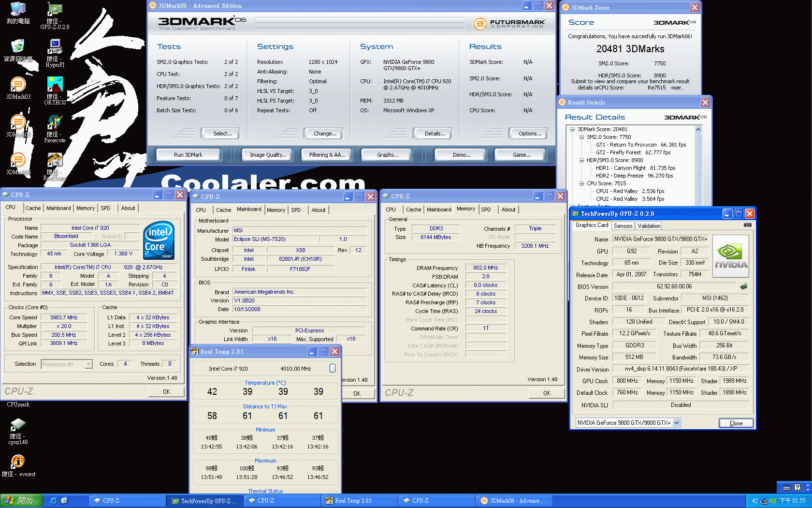Click the GPU-Z BIOS Version field 62.92.60.00.06
The image size is (812, 508).
(674, 286)
